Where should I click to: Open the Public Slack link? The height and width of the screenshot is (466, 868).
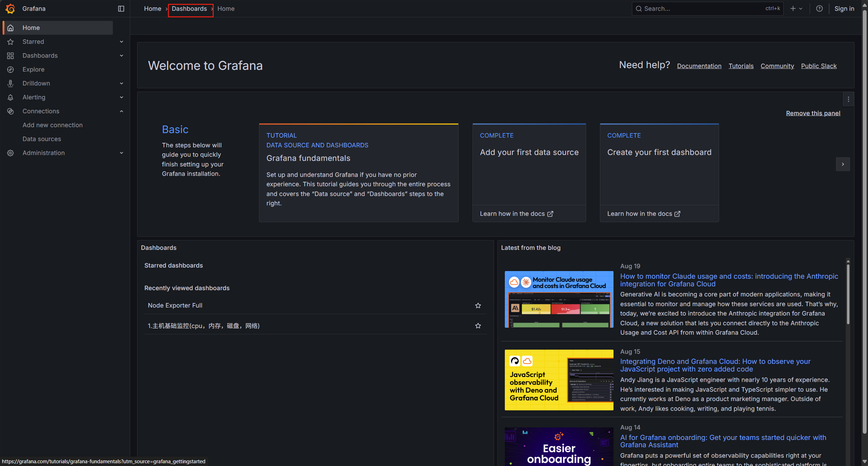coord(819,66)
